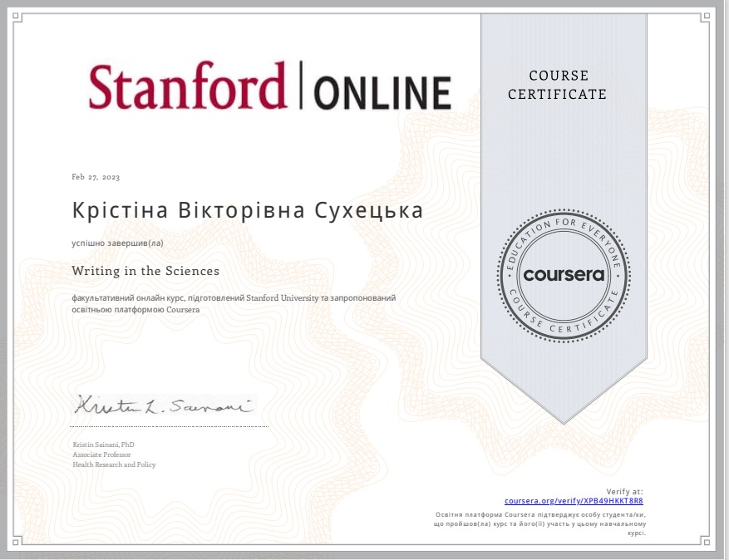
Task: Click the Kristin L. Sainani signature image
Action: (x=165, y=405)
